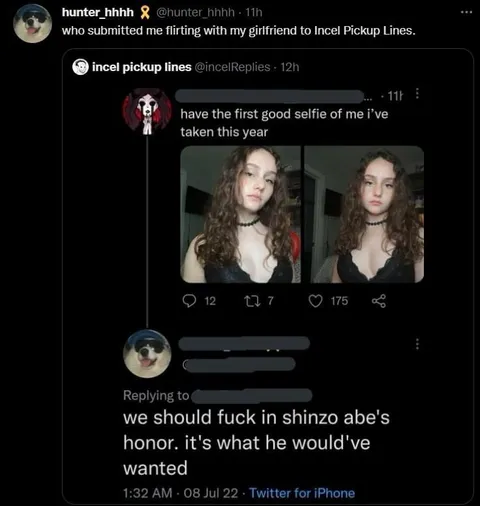Open the @hunter_hhhh handle link
This screenshot has width=480, height=506.
(195, 12)
